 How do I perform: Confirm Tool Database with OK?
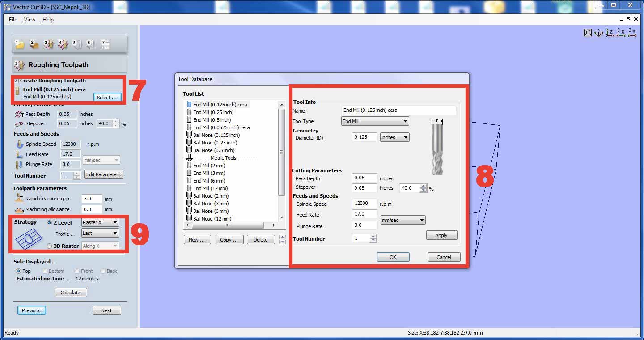393,257
